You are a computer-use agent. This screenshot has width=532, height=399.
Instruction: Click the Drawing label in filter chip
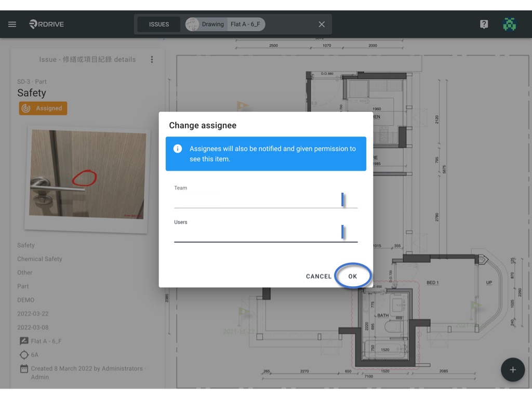(212, 24)
